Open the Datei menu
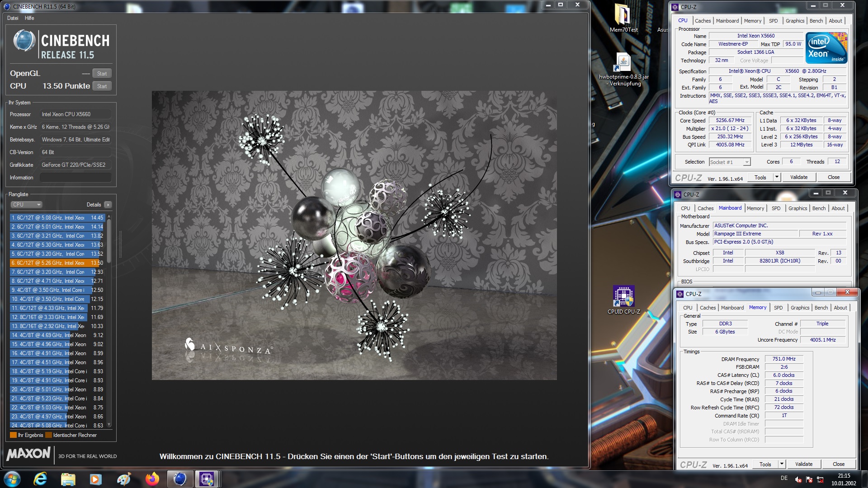This screenshot has width=868, height=488. [x=13, y=18]
